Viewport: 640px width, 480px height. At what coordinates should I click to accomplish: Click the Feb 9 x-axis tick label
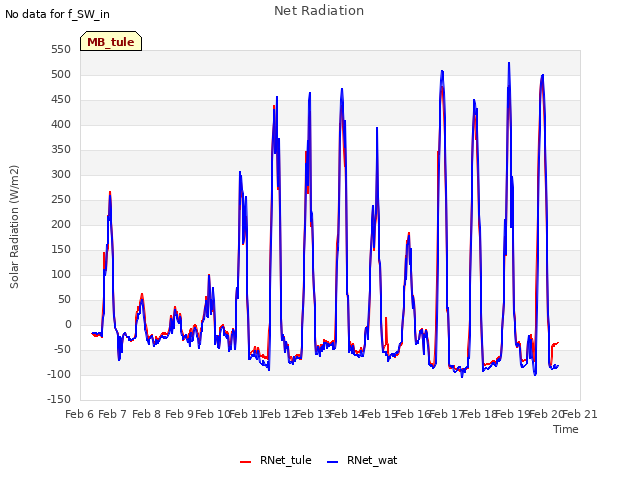point(180,414)
